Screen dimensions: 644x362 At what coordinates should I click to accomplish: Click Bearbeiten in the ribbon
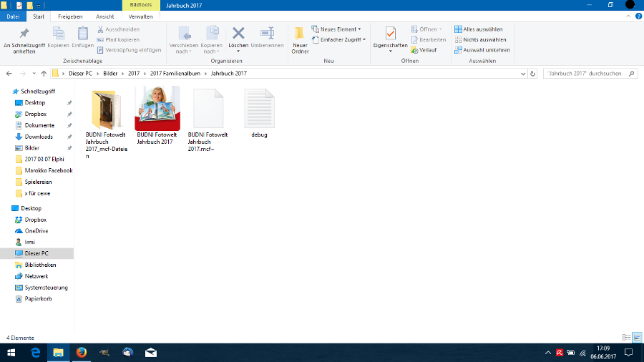pos(429,40)
